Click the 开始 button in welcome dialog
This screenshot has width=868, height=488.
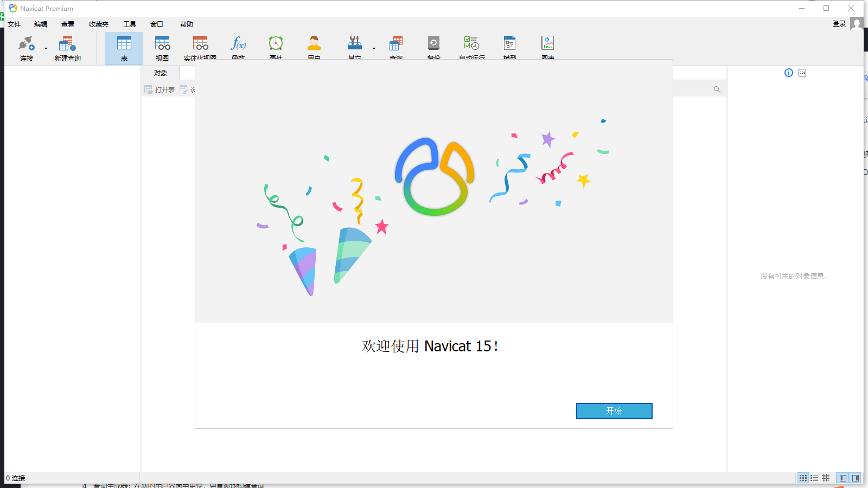614,411
